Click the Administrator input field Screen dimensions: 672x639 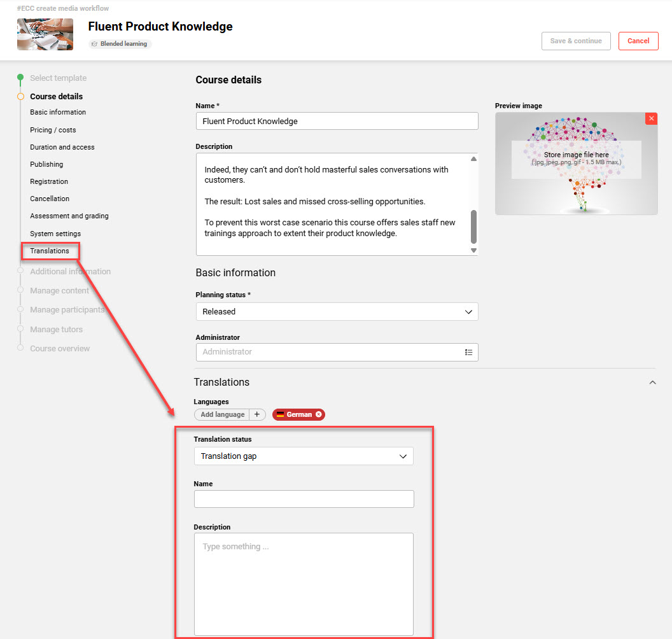click(337, 353)
